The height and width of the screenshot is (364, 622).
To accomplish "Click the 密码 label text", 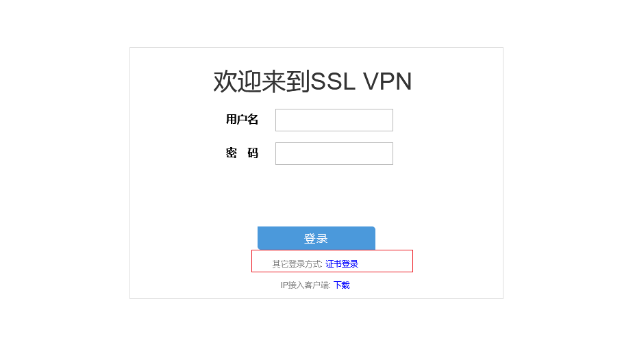I will 242,153.
